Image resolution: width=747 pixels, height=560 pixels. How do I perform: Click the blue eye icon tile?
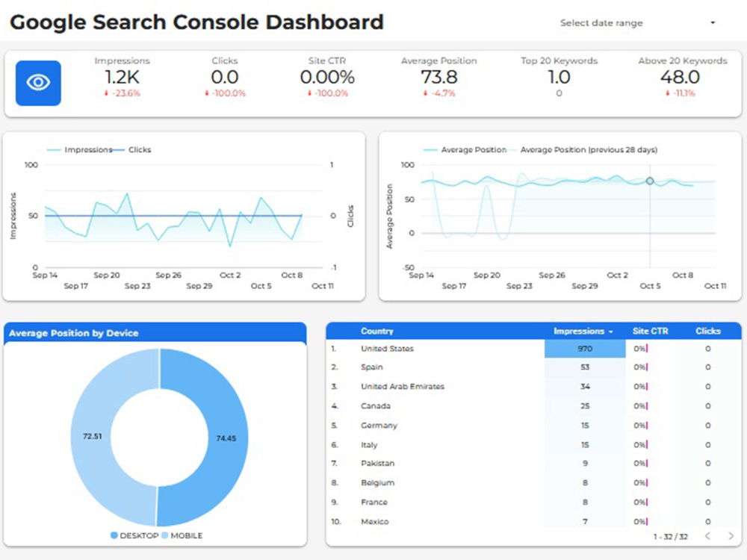[x=38, y=83]
